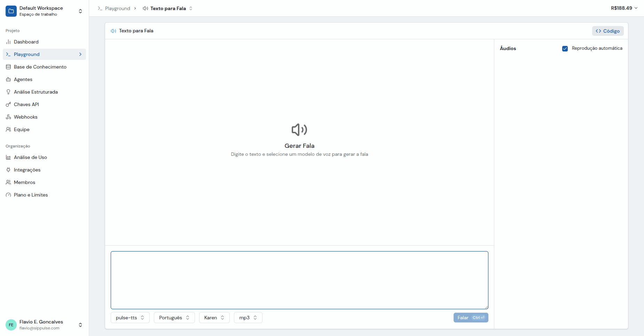
Task: Click the Base de Conhecimento database icon
Action: [x=8, y=67]
